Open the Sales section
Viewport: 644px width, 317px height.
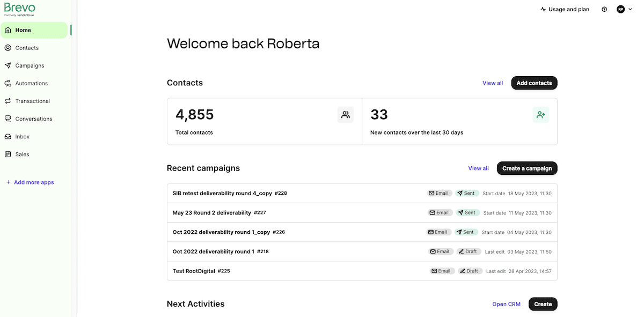pyautogui.click(x=22, y=154)
